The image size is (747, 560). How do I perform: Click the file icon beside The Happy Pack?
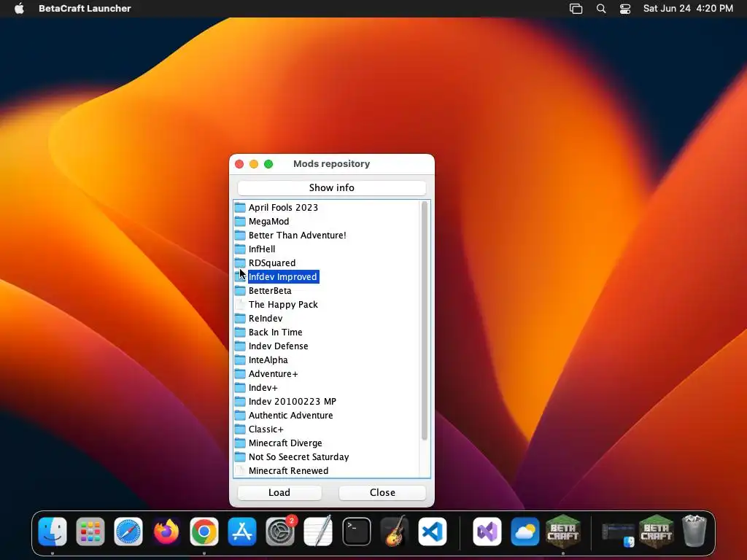click(x=241, y=304)
